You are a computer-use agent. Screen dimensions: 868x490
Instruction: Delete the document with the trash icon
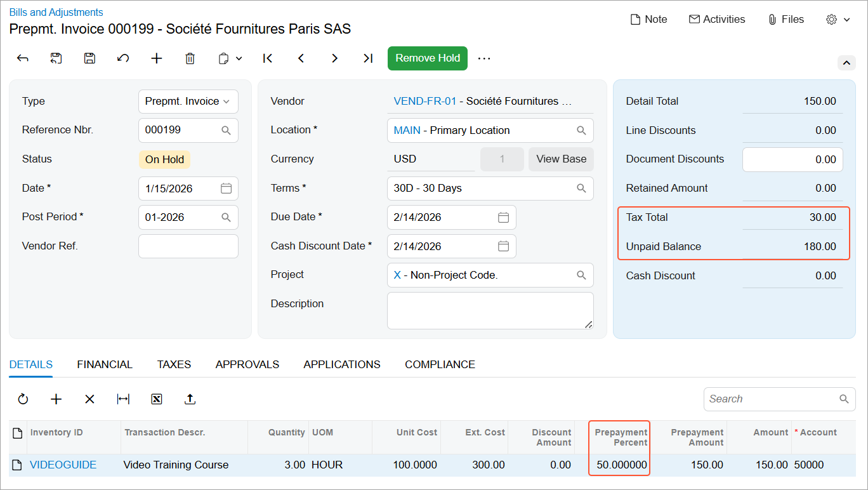coord(190,58)
